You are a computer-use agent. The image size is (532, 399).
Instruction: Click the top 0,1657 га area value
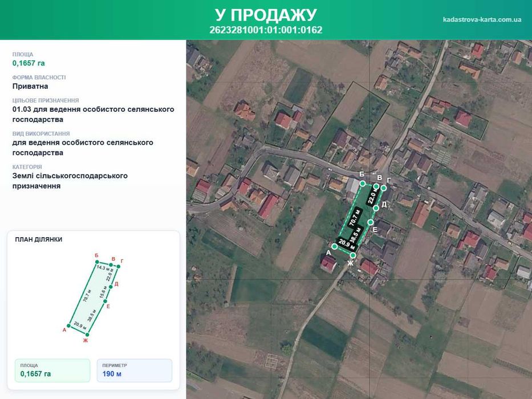29,63
